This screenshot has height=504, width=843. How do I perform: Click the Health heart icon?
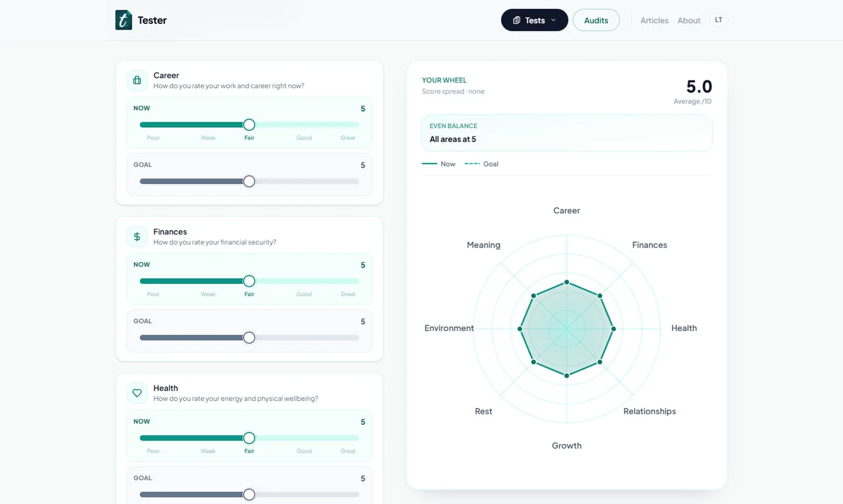(x=137, y=393)
